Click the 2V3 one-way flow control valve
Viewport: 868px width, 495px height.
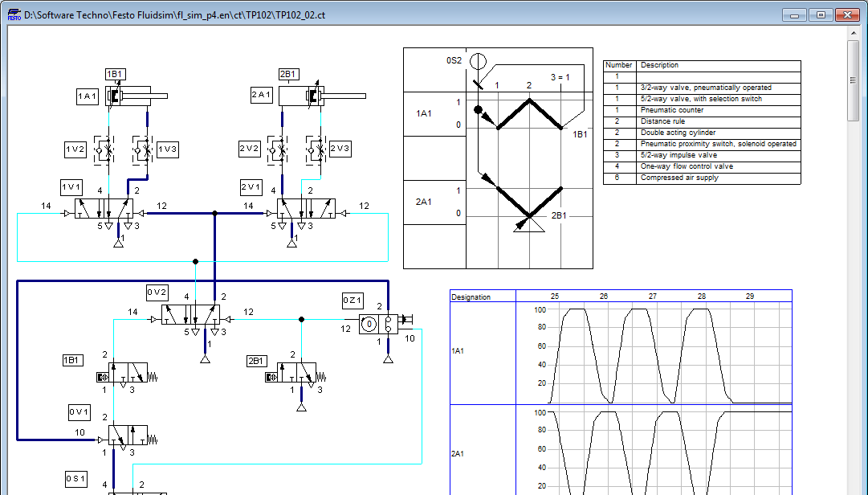click(314, 150)
